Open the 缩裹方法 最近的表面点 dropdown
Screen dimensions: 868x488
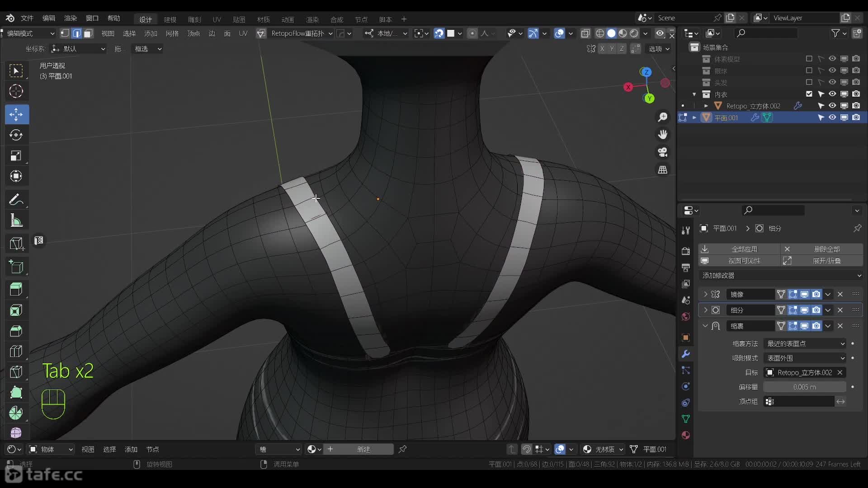[x=805, y=344]
